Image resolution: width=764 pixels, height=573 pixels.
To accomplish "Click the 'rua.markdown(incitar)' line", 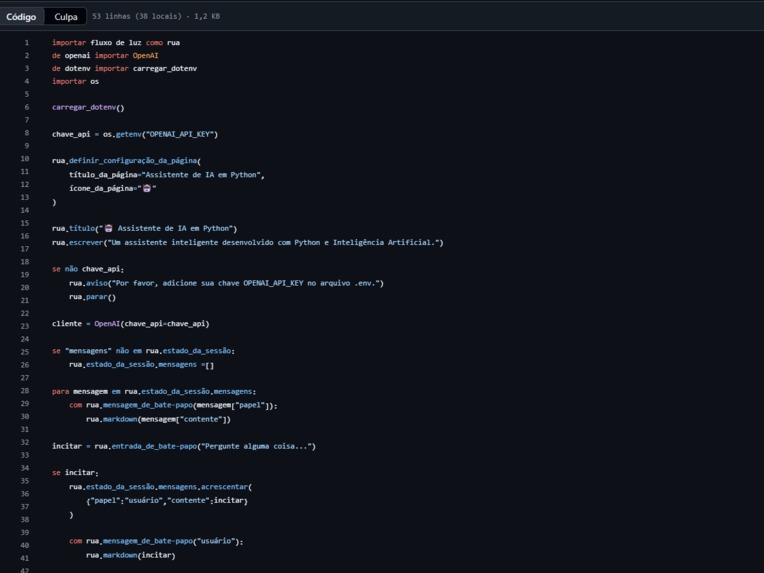I will click(x=131, y=555).
